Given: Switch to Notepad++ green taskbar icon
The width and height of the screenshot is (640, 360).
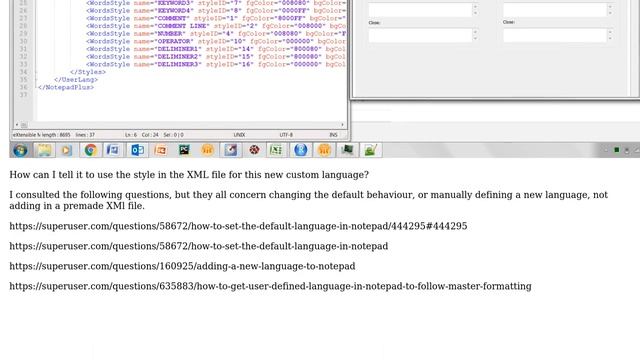Looking at the screenshot, I should click(371, 150).
